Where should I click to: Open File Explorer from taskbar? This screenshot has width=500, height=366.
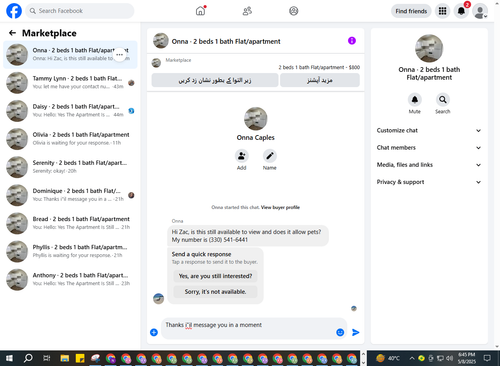(x=65, y=358)
